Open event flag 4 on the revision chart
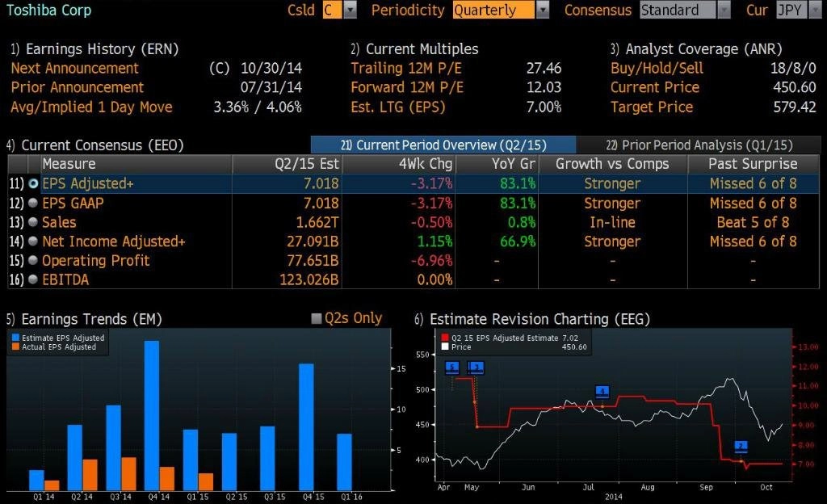Viewport: 827px width, 504px height. tap(602, 391)
